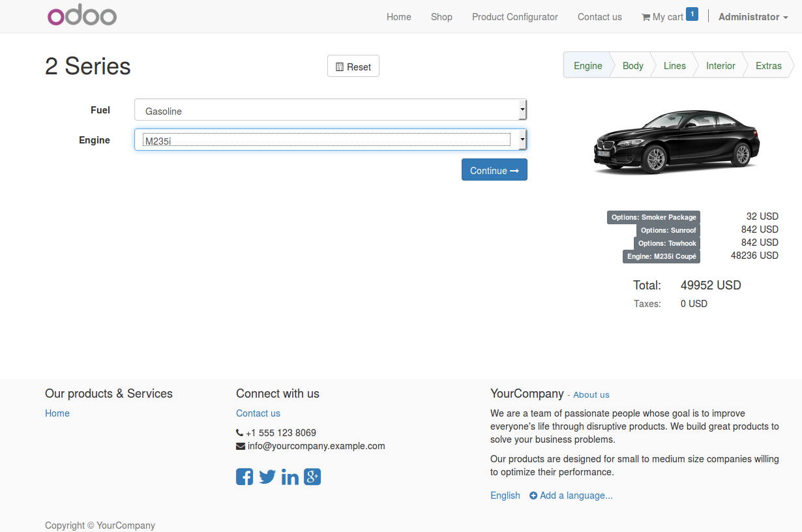The width and height of the screenshot is (802, 532).
Task: Click the black BMW car image
Action: pos(677,141)
